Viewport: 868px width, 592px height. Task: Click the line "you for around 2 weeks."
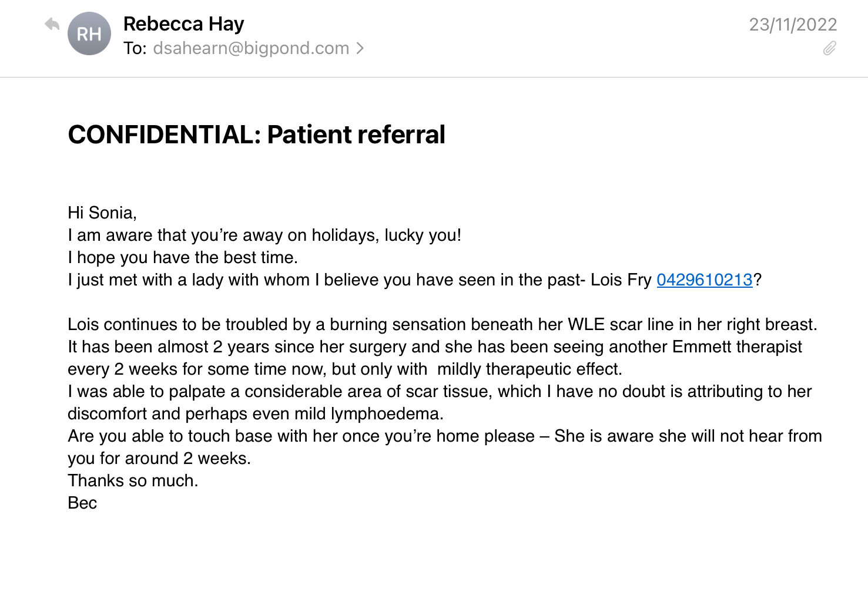point(159,459)
